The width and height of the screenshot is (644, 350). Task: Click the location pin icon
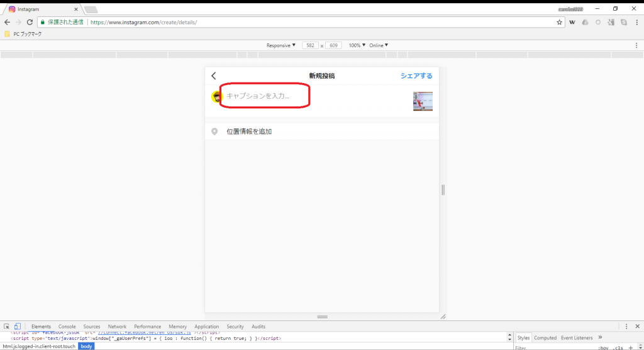pyautogui.click(x=214, y=132)
